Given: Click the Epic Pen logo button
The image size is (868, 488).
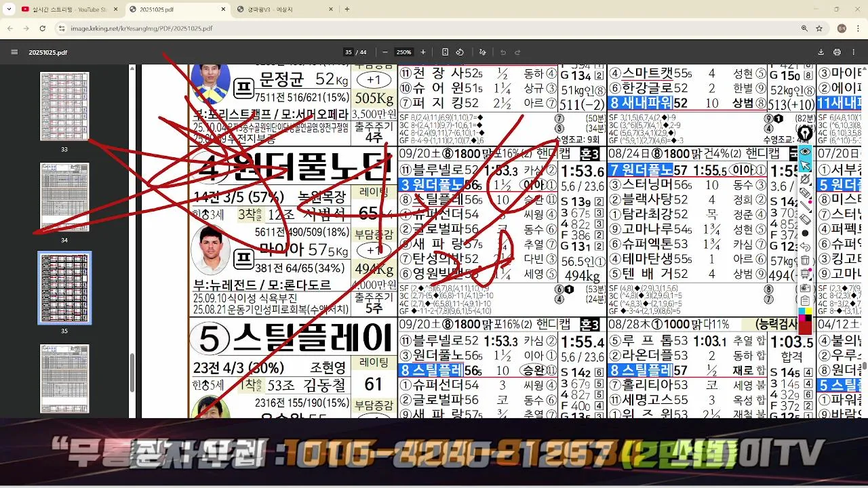Looking at the screenshot, I should [x=805, y=134].
